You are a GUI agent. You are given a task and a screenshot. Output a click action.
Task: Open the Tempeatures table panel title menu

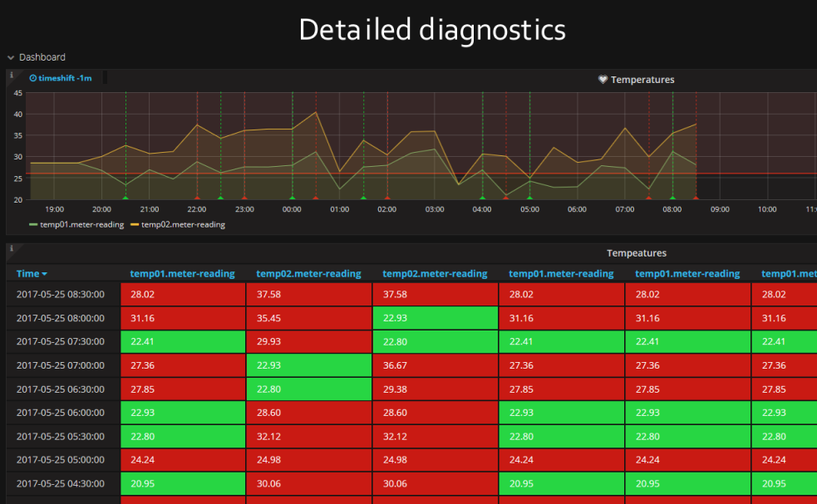tap(636, 253)
